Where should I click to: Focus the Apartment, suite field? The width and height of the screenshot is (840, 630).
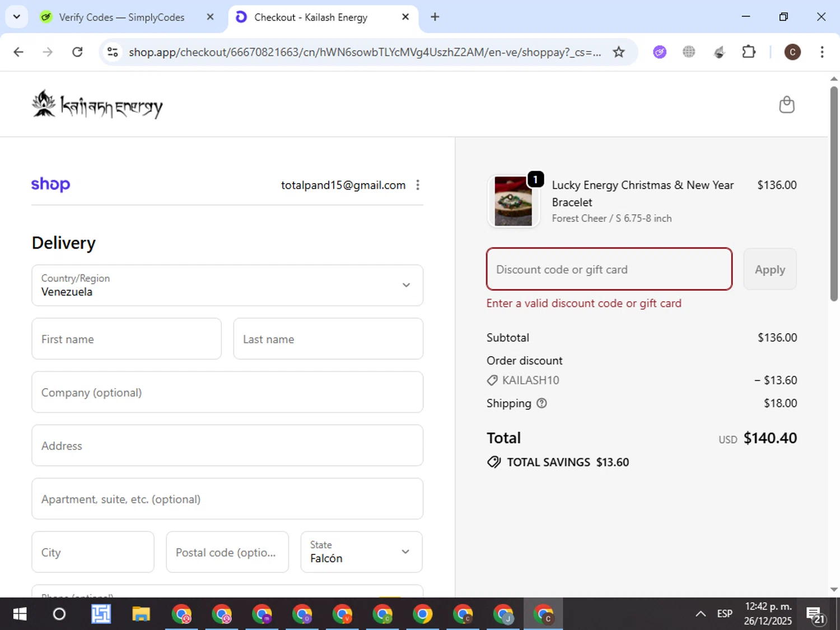pyautogui.click(x=227, y=498)
